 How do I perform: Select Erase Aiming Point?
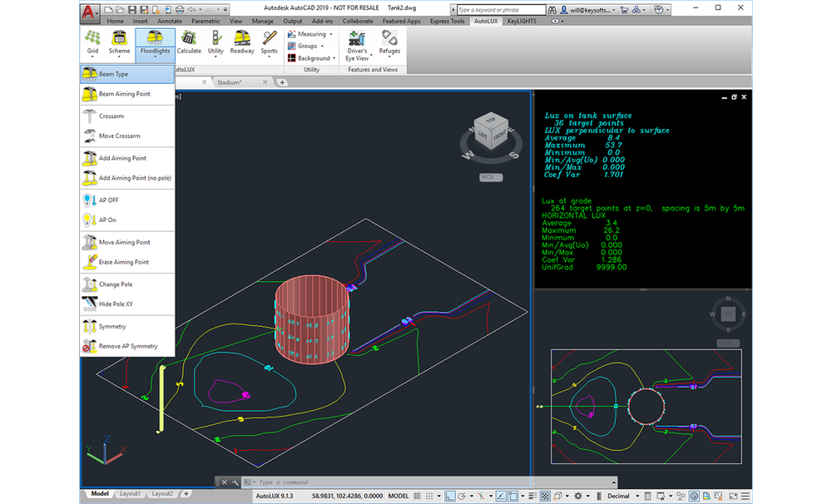pyautogui.click(x=127, y=262)
